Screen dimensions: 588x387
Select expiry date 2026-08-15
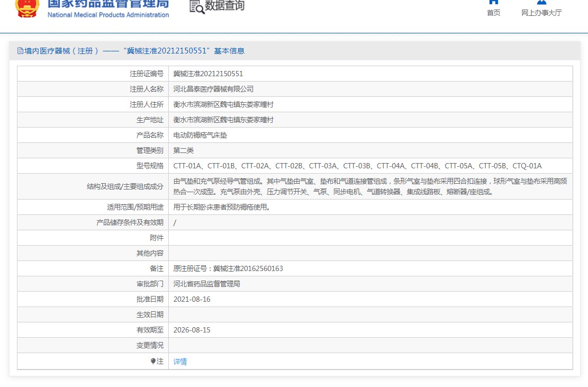[x=192, y=330]
